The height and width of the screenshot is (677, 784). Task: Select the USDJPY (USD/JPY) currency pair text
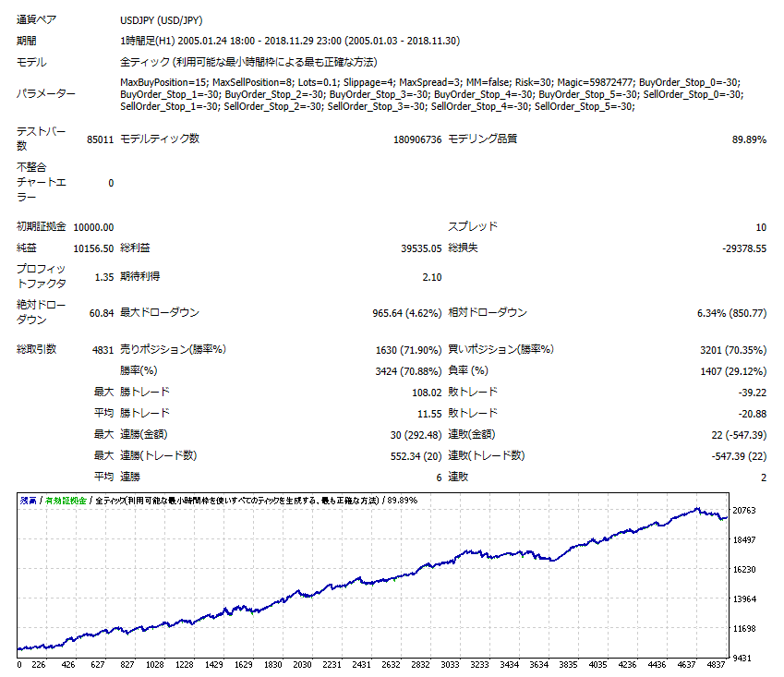[x=161, y=20]
